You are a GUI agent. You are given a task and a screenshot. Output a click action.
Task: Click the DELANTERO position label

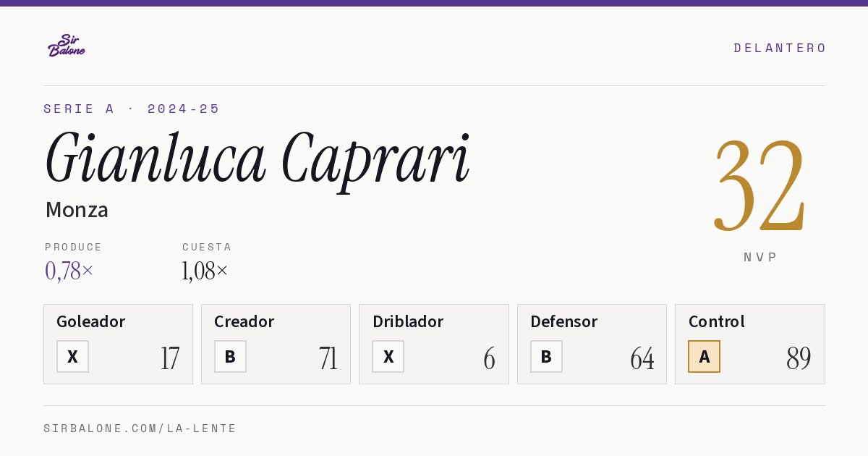pyautogui.click(x=780, y=48)
